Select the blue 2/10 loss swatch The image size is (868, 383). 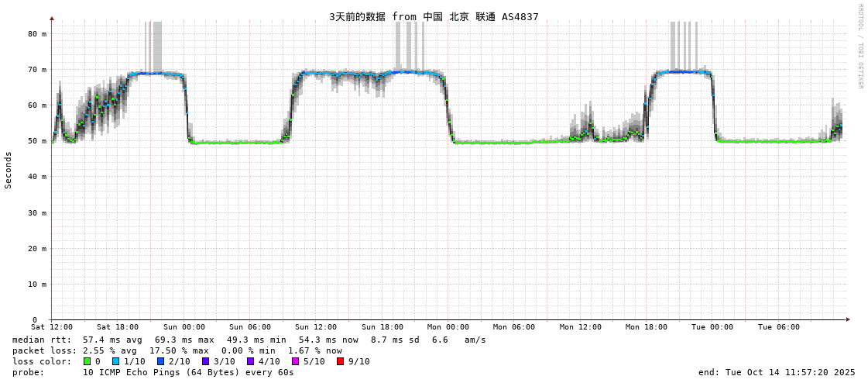tap(160, 361)
